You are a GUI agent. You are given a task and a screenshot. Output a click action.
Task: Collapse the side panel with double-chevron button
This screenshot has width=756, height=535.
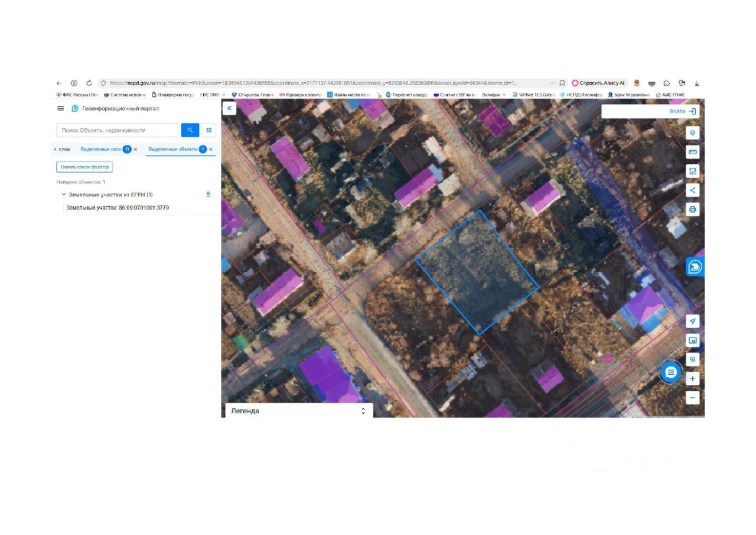click(229, 108)
